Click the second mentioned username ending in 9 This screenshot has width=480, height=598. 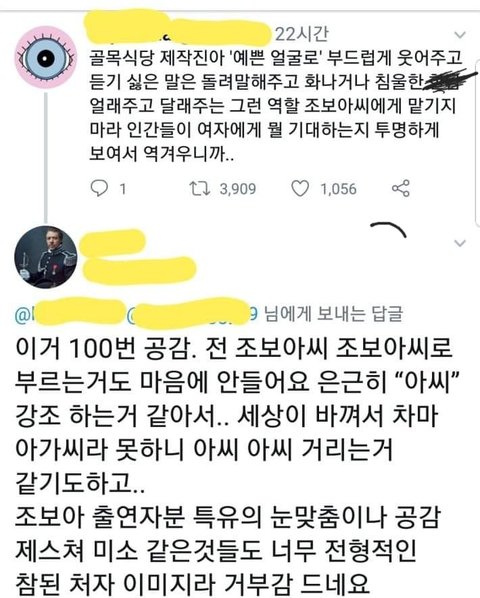(194, 315)
